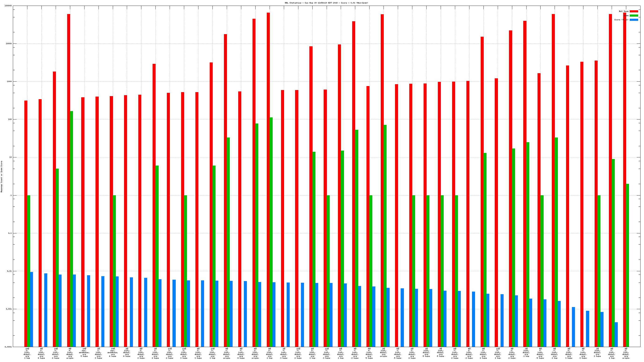Click the red Not Spam legend swatch

click(633, 11)
